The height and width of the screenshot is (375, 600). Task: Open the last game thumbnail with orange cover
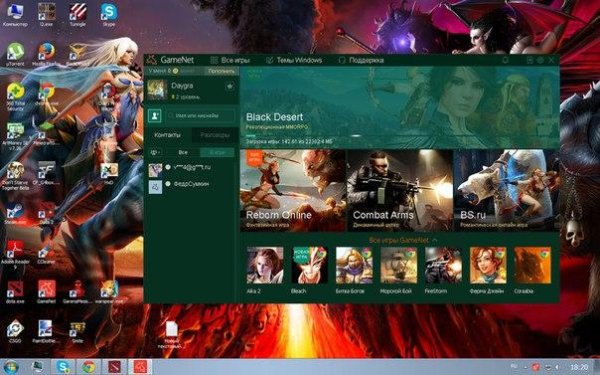(x=532, y=265)
